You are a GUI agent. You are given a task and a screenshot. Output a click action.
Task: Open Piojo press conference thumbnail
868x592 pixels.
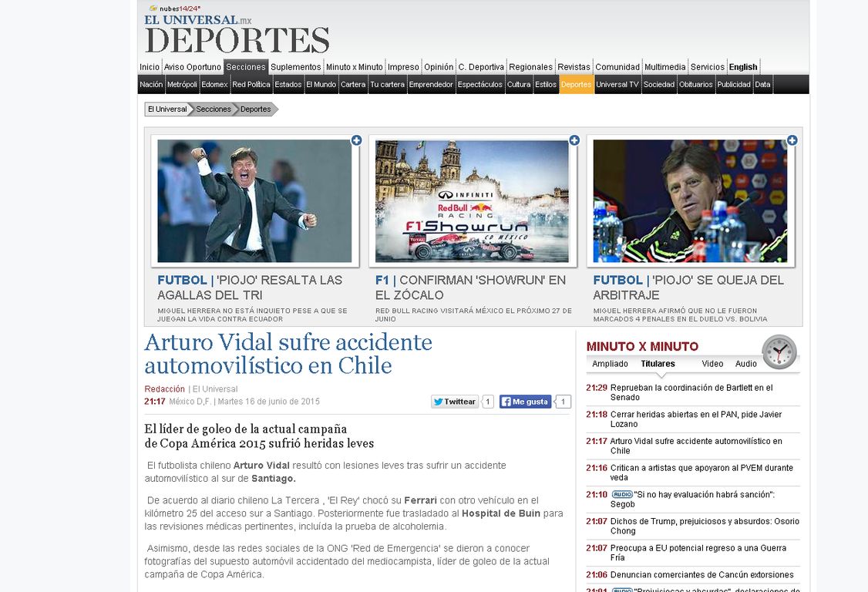coord(690,200)
